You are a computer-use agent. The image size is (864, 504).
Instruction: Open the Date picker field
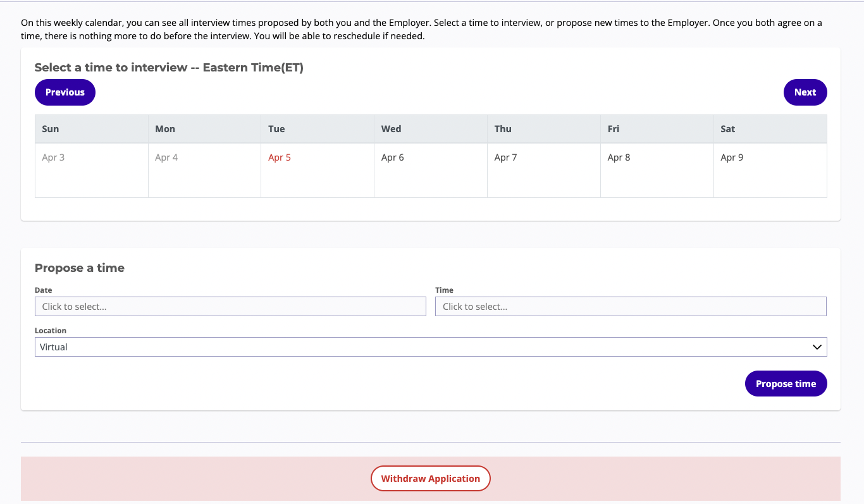coord(230,307)
